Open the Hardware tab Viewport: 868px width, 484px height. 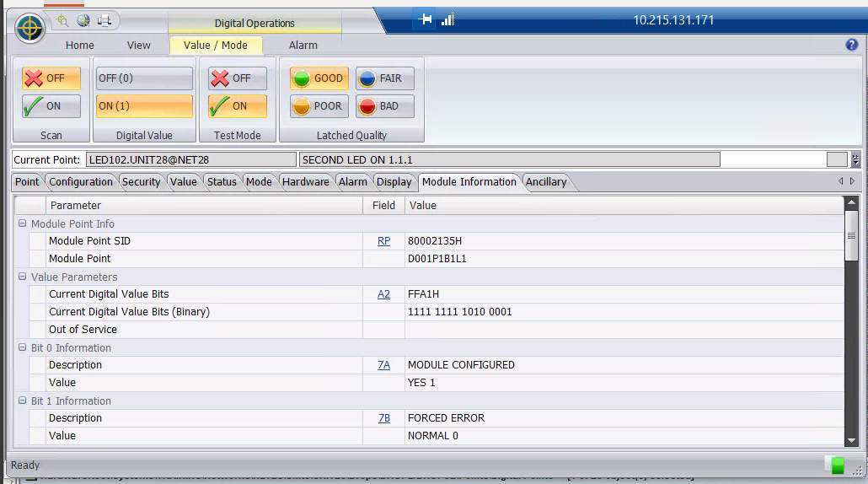[305, 182]
